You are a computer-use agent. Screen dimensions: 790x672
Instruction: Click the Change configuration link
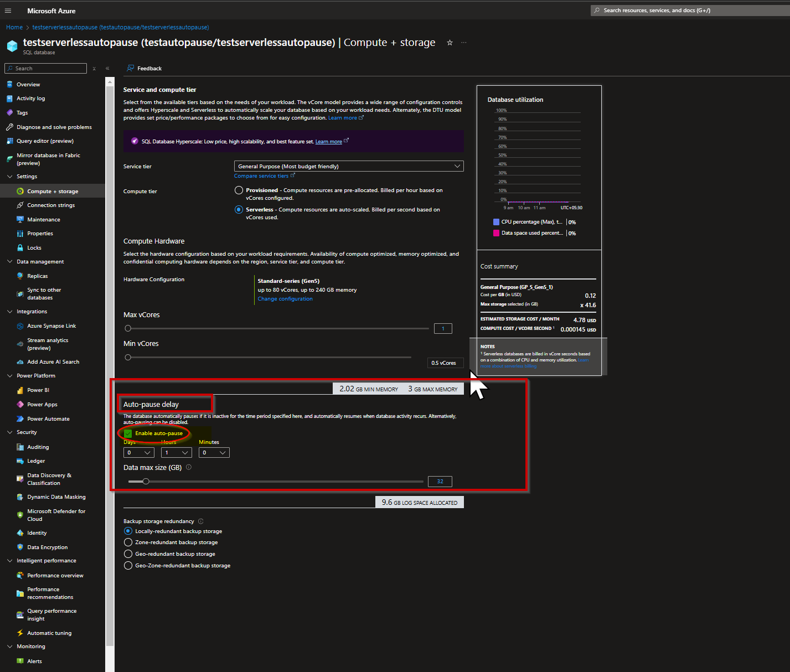[x=285, y=299]
